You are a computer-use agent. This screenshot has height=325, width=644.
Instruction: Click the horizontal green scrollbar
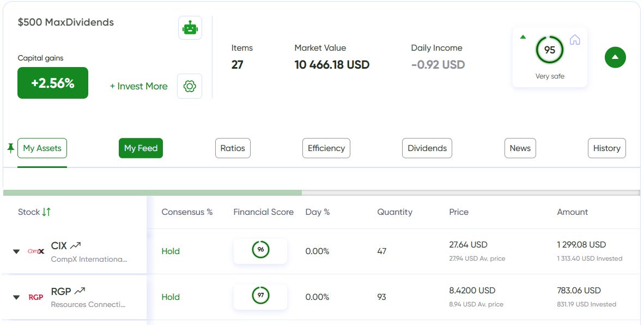153,192
